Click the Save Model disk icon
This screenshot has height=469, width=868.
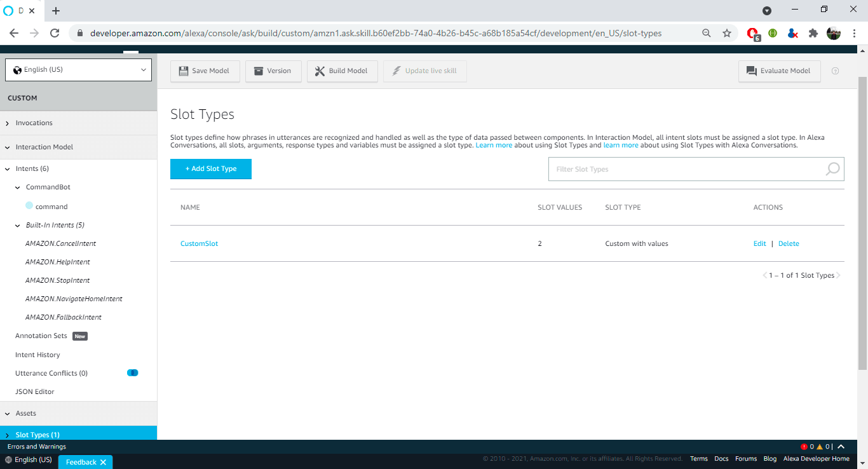pyautogui.click(x=184, y=71)
